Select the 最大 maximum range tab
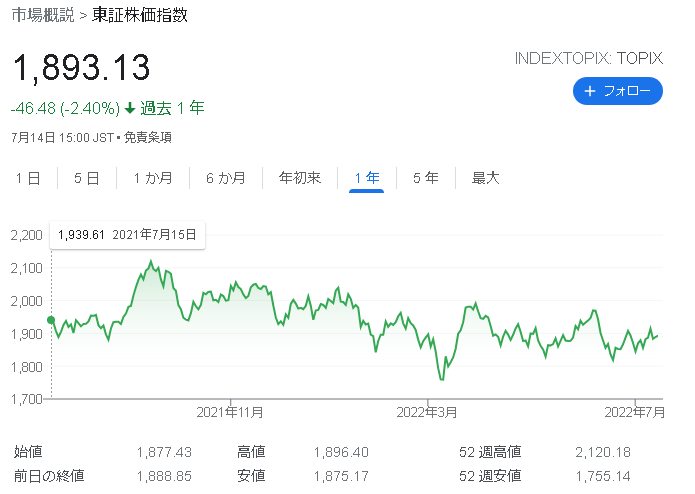The image size is (695, 494). tap(485, 178)
